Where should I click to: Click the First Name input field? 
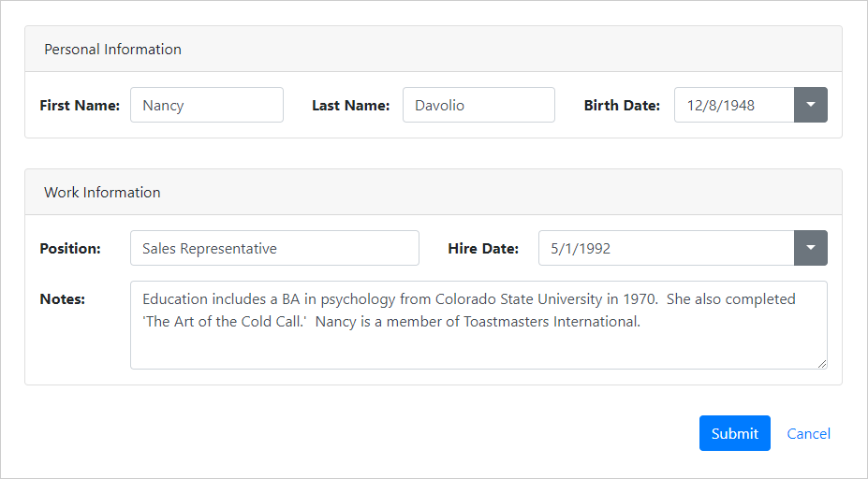tap(206, 105)
